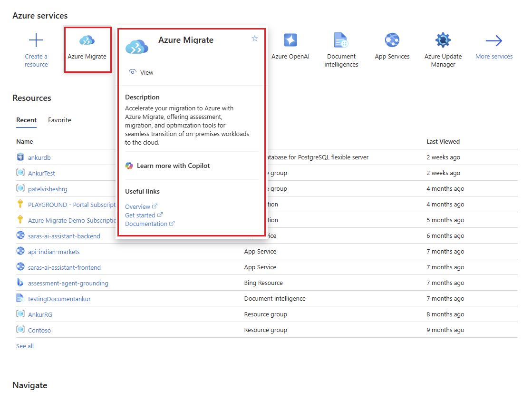Open Document intelligences service icon
This screenshot has width=532, height=402.
[x=341, y=40]
